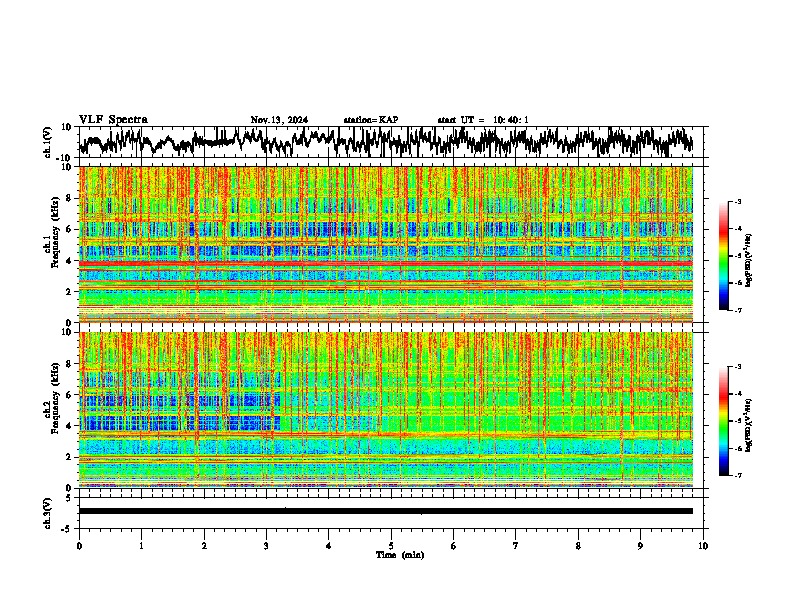
Task: Click the ch.1 color scale unit label
Action: [748, 260]
